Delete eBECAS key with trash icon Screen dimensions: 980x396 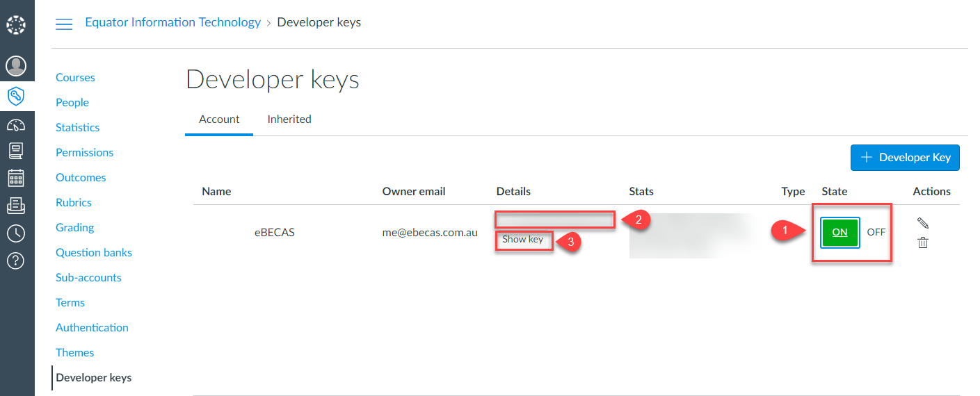click(923, 242)
